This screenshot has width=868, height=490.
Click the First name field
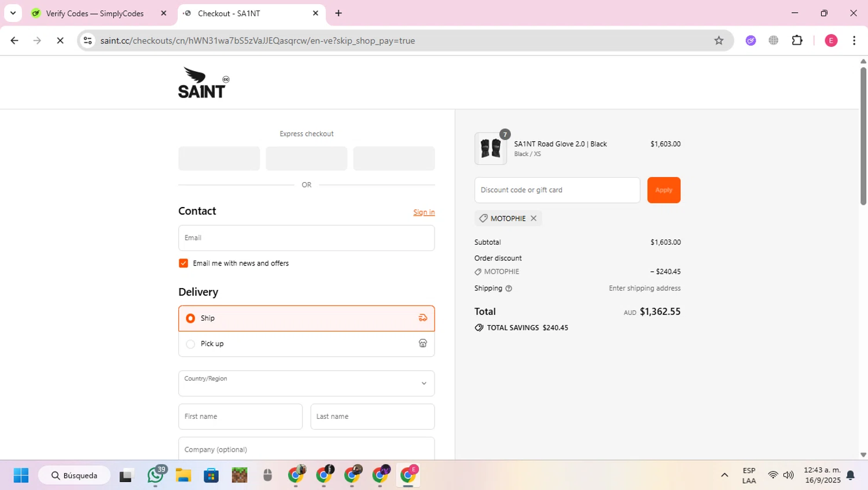240,417
